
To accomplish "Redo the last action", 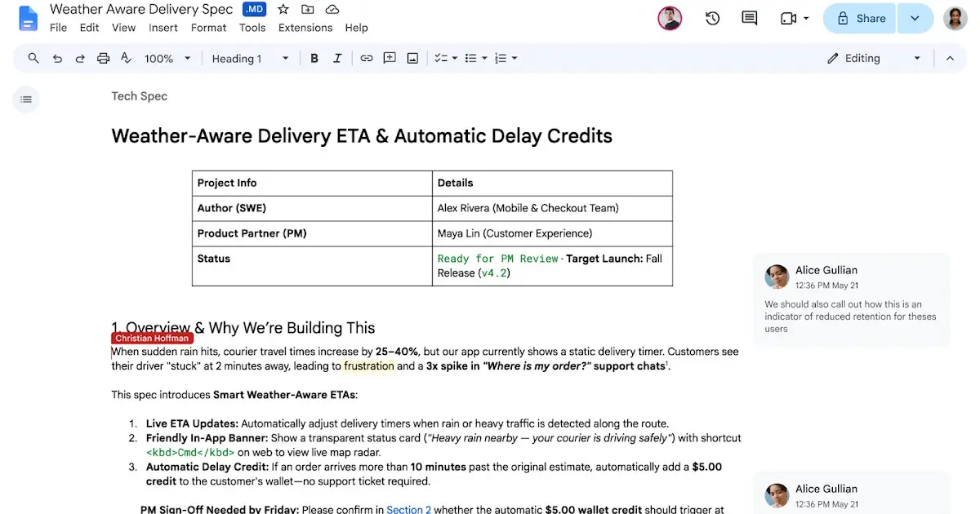I will coord(80,58).
